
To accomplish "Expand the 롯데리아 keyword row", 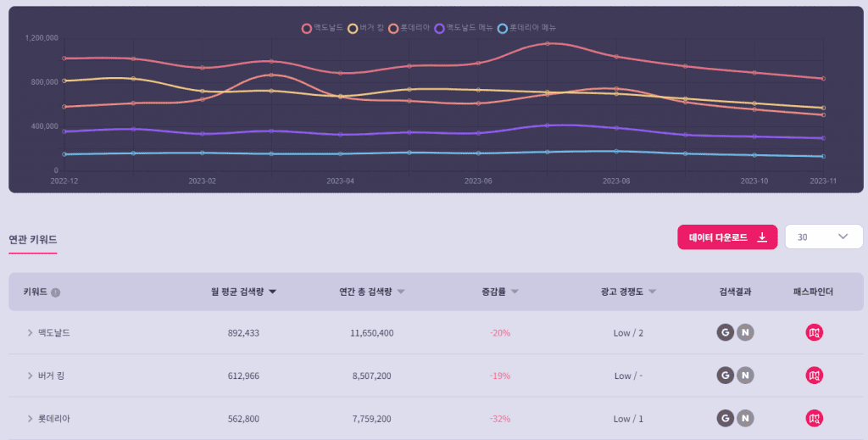I will 30,419.
